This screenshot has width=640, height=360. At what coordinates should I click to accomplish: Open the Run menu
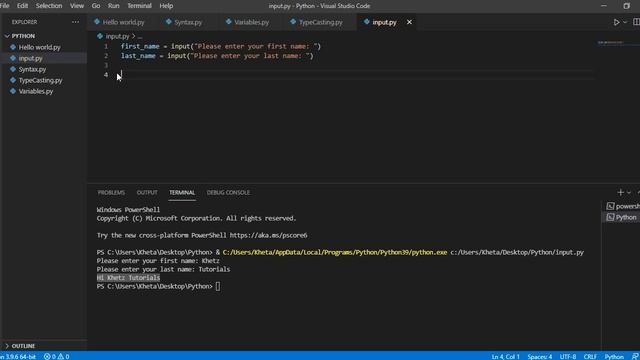tap(113, 6)
